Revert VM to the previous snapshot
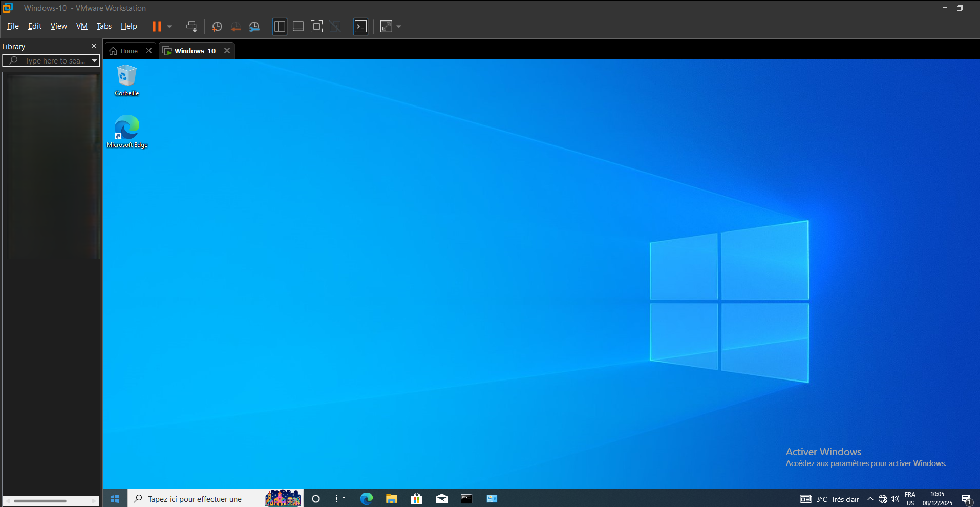The image size is (980, 507). tap(236, 27)
